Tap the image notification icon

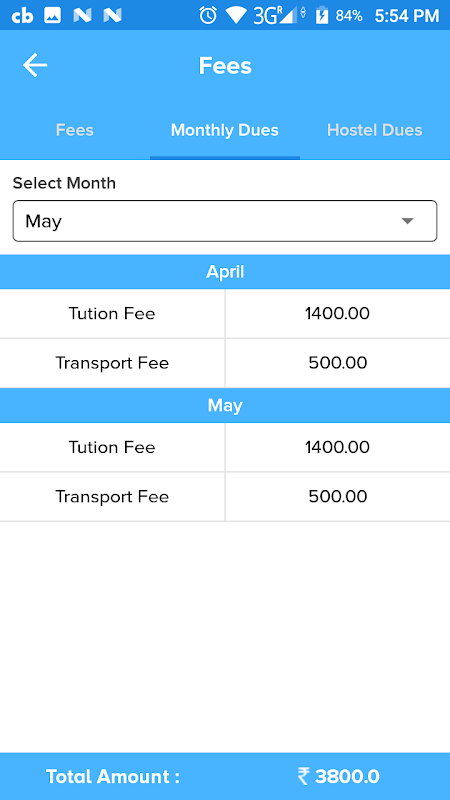(x=53, y=16)
